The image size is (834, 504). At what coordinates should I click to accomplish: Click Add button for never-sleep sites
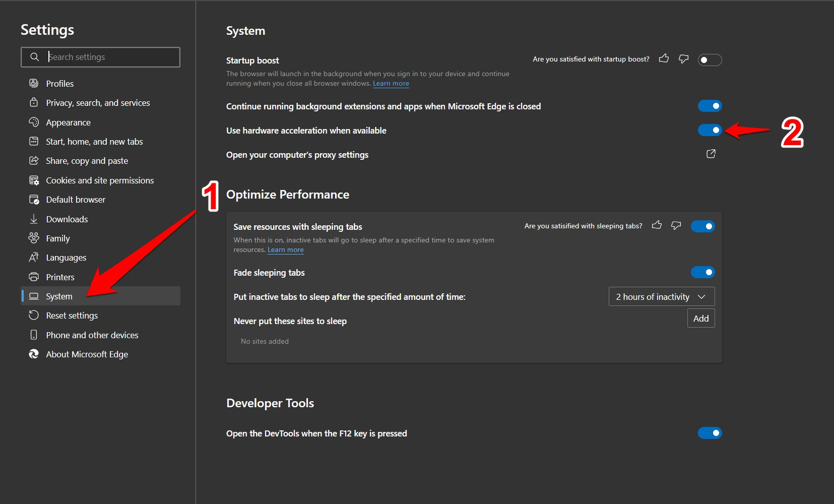tap(701, 318)
